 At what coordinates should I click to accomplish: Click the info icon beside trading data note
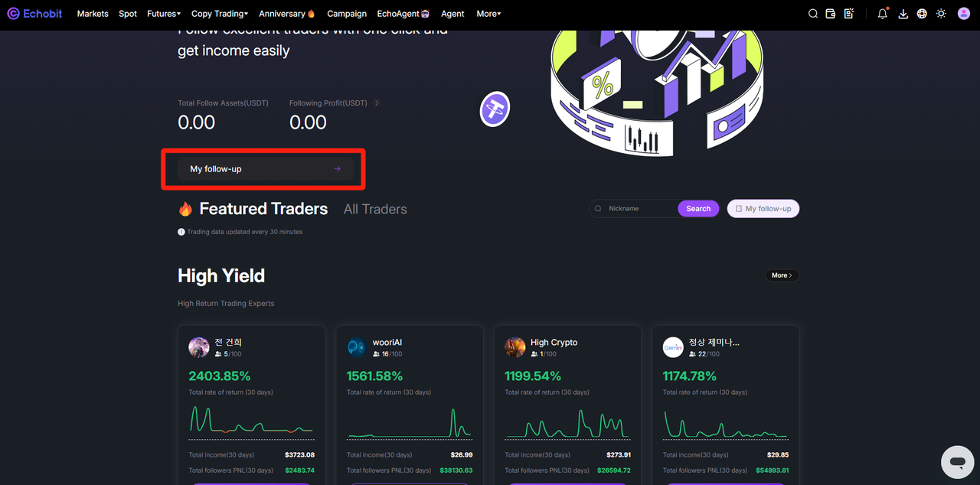[x=181, y=232]
